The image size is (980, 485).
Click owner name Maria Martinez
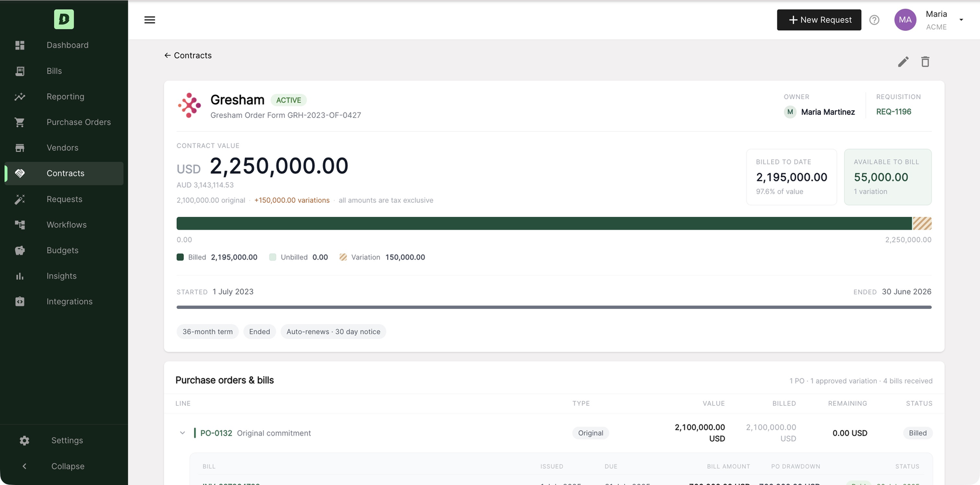click(828, 112)
